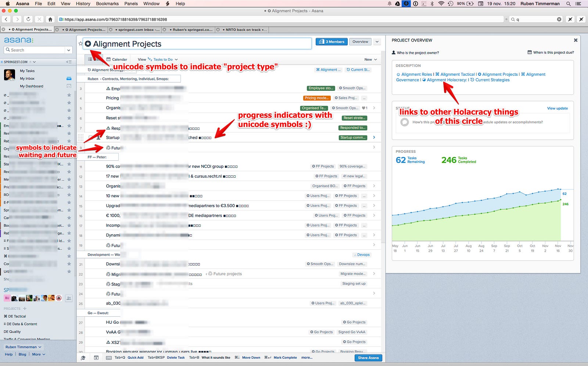Click Who is the project owner
The height and width of the screenshot is (366, 588).
pyautogui.click(x=415, y=53)
